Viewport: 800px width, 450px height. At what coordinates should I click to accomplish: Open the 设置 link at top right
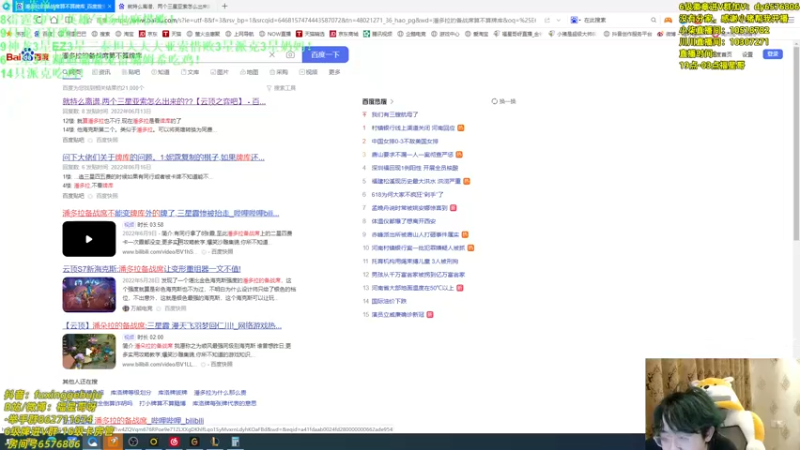coord(747,54)
